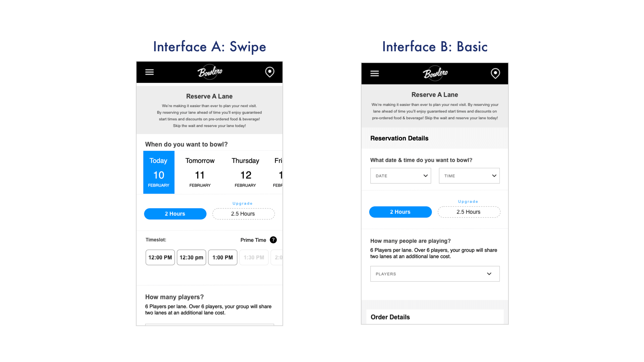Screen dimensions: 644x362
Task: Expand the PLAYERS dropdown
Action: pyautogui.click(x=435, y=274)
